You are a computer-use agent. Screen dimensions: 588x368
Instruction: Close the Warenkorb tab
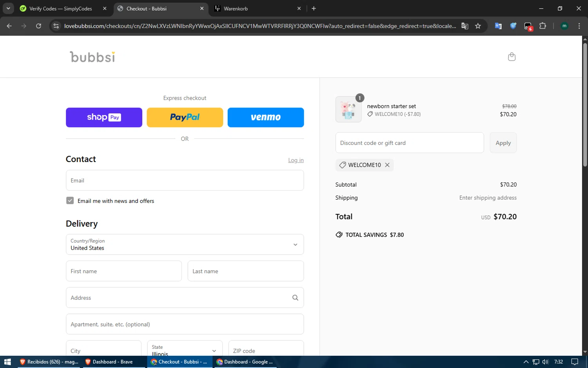pyautogui.click(x=299, y=8)
